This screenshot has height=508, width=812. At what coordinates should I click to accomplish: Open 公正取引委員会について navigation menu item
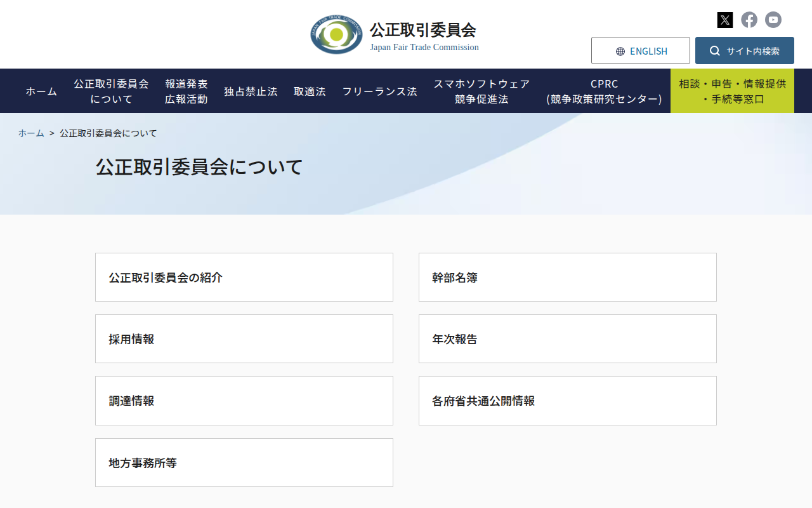tap(112, 91)
